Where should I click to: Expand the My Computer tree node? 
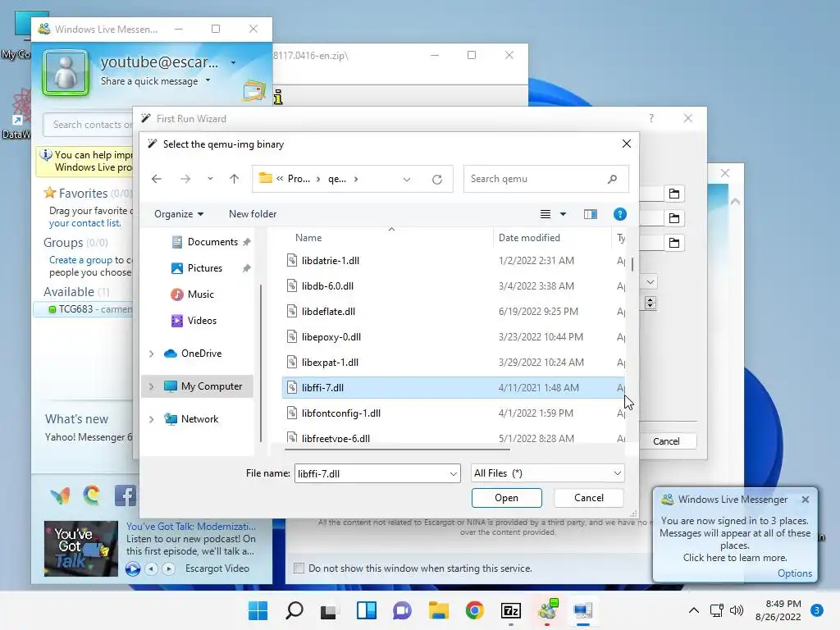click(x=151, y=386)
